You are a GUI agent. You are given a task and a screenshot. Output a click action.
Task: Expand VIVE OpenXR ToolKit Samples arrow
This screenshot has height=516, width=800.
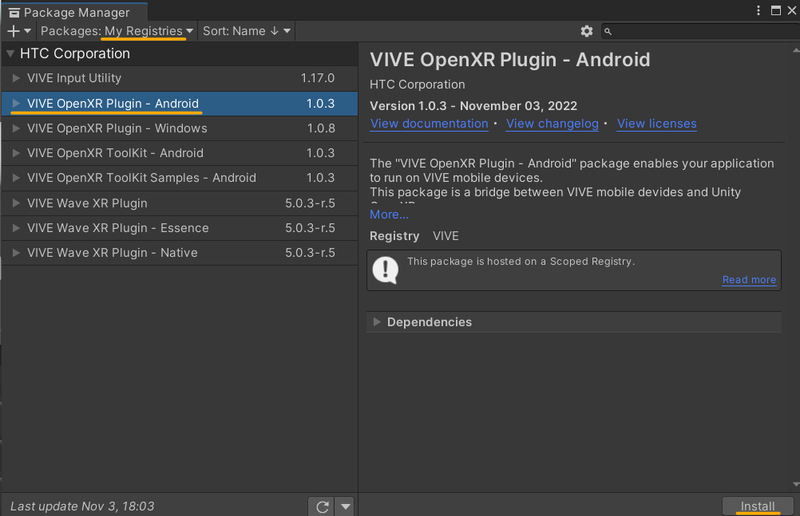point(16,178)
